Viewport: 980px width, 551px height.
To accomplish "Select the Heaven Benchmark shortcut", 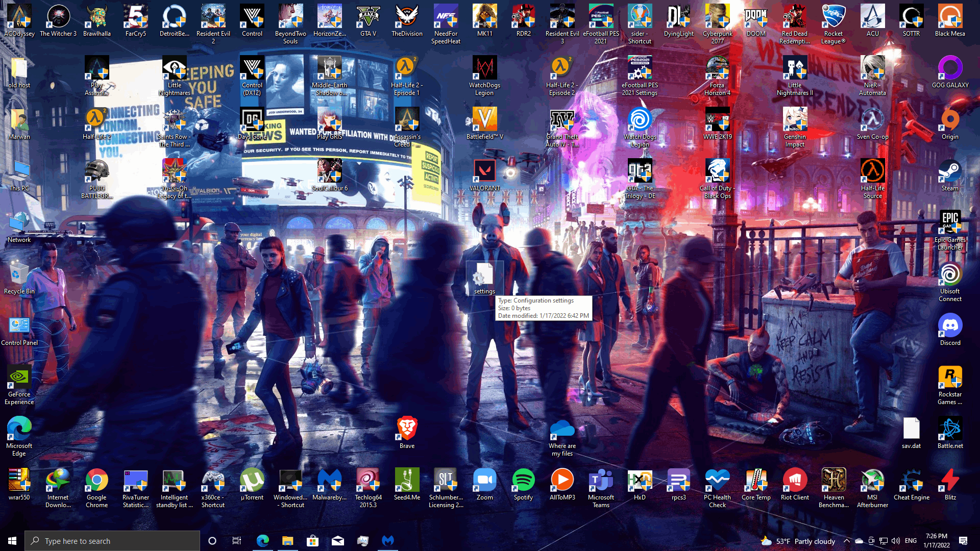I will pyautogui.click(x=834, y=488).
